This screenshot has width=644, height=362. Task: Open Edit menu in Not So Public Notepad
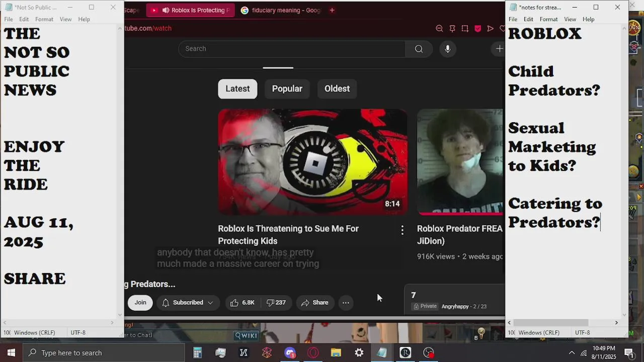[24, 19]
